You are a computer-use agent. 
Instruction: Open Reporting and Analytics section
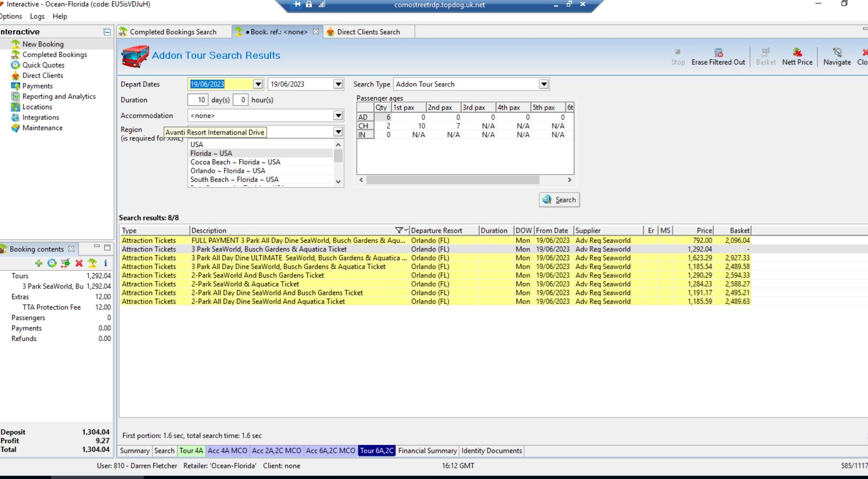pyautogui.click(x=59, y=97)
